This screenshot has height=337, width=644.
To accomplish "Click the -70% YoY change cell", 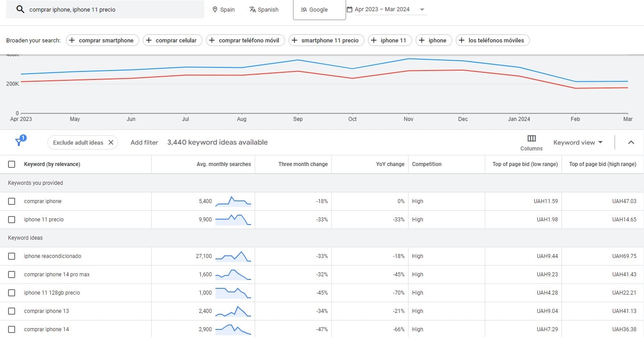I will pos(398,293).
